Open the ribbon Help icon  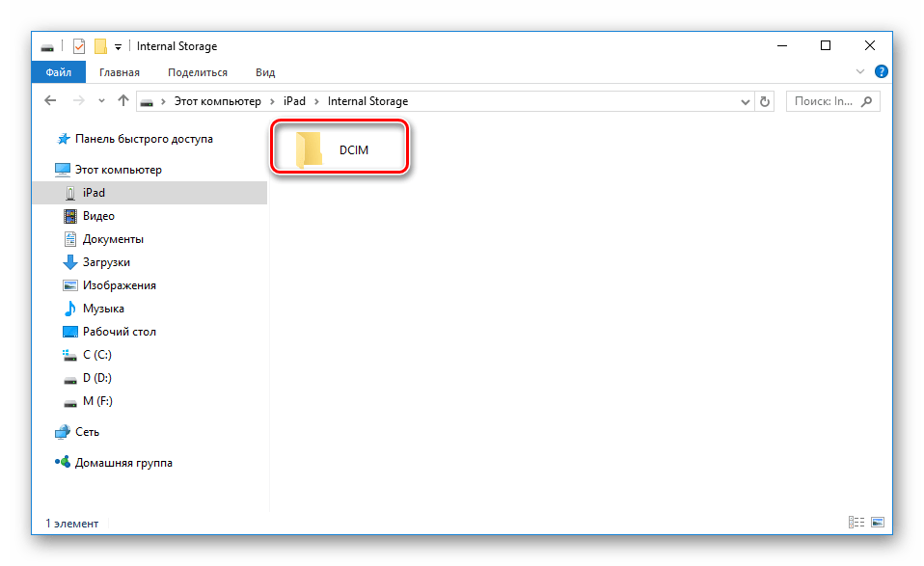[x=882, y=72]
